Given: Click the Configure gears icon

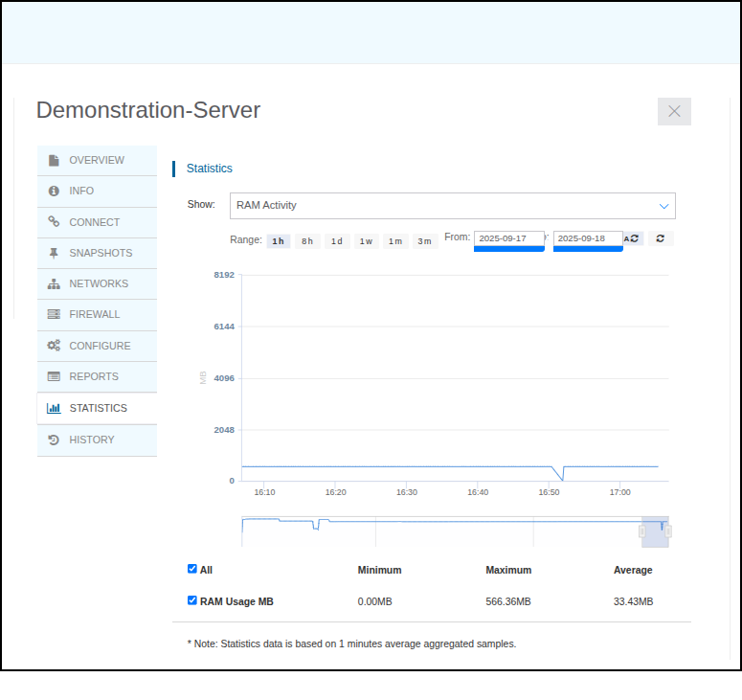Looking at the screenshot, I should [x=54, y=346].
